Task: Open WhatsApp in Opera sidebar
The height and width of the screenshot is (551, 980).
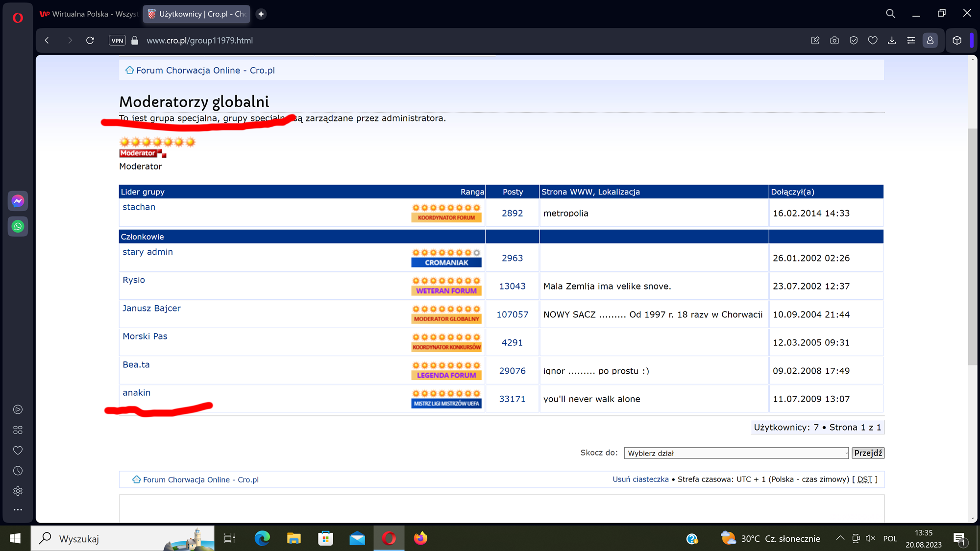Action: tap(18, 226)
